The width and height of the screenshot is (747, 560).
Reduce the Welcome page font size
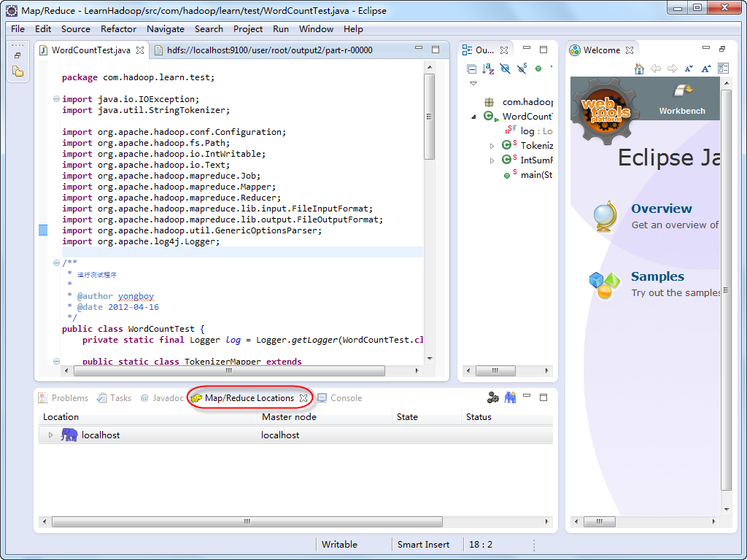click(x=689, y=68)
